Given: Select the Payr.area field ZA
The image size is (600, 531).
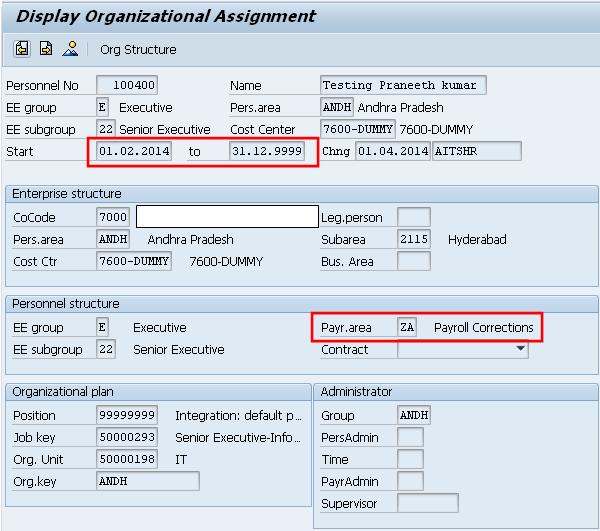Looking at the screenshot, I should click(407, 327).
